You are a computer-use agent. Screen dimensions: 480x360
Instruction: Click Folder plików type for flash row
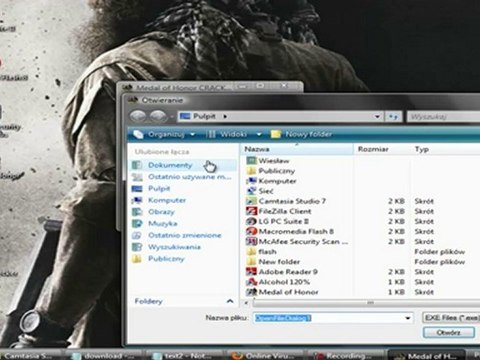[x=439, y=252]
